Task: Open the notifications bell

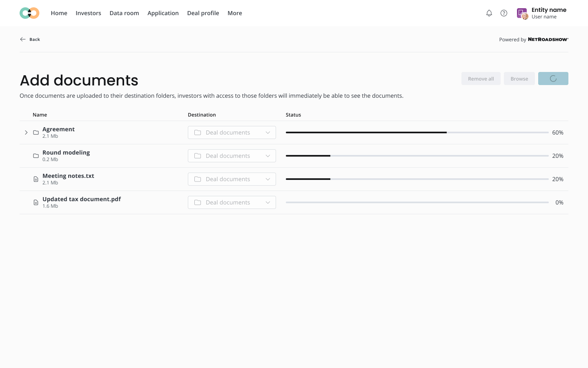Action: (489, 13)
